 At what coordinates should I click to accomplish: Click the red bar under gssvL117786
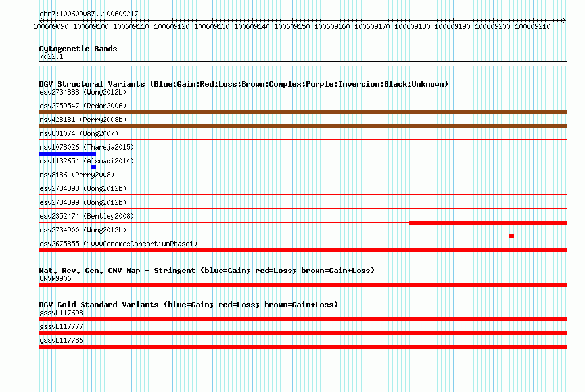pyautogui.click(x=302, y=347)
